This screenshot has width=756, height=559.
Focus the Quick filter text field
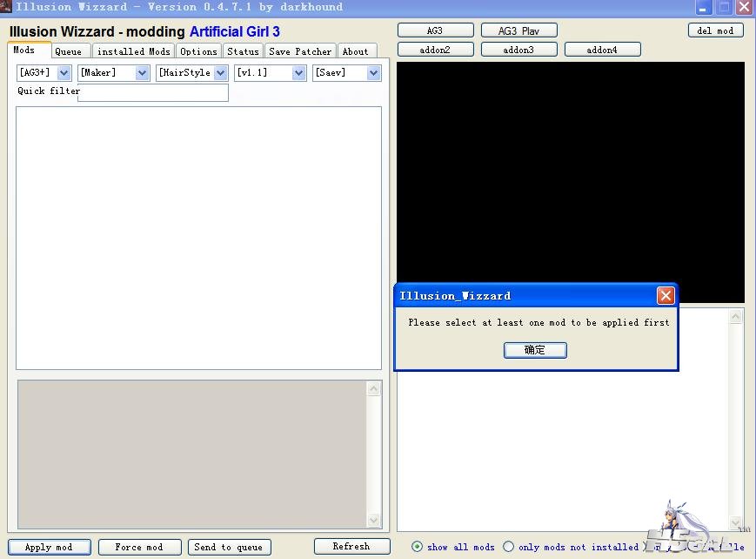click(x=153, y=92)
